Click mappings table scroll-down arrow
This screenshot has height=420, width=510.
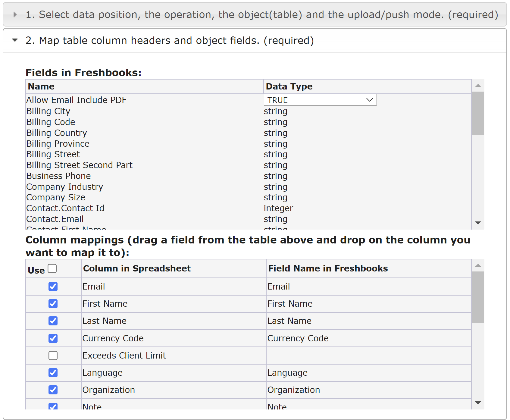(x=478, y=403)
